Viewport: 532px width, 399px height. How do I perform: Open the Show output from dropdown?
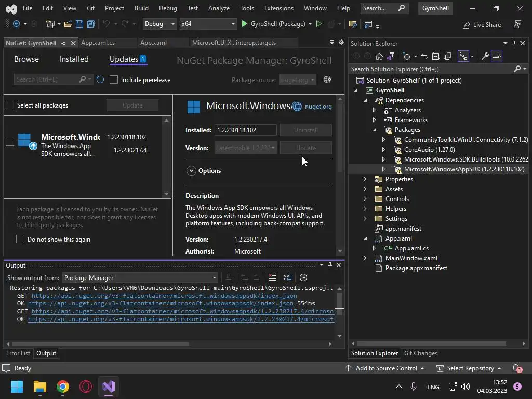(140, 277)
